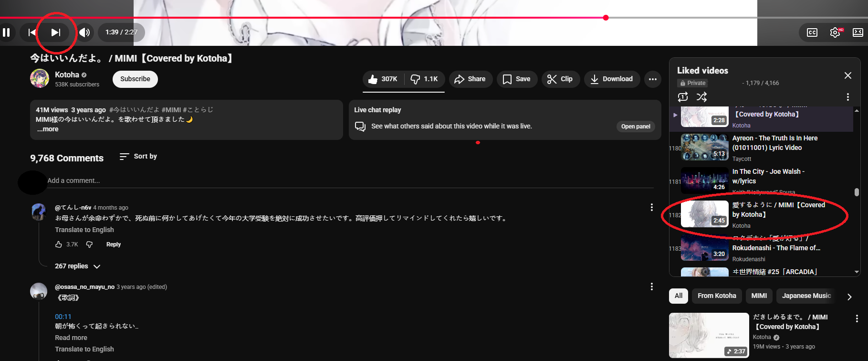The image size is (868, 361).
Task: Open options for だきしめるまで。 recommended video
Action: (x=857, y=319)
